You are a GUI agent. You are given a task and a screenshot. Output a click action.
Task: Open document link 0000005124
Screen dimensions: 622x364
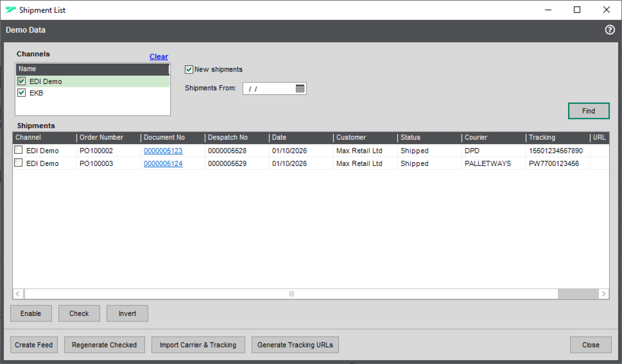click(x=163, y=164)
